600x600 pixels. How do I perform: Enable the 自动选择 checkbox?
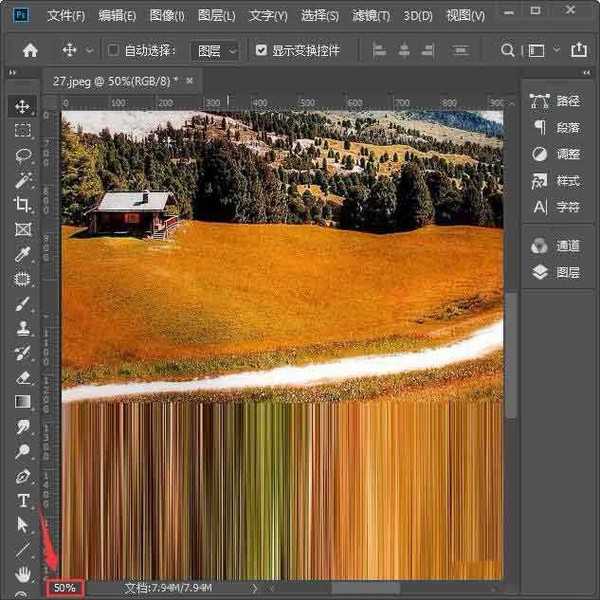[113, 50]
